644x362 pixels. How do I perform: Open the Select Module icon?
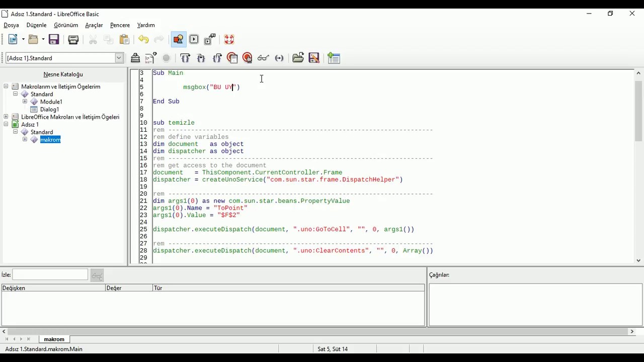click(210, 39)
